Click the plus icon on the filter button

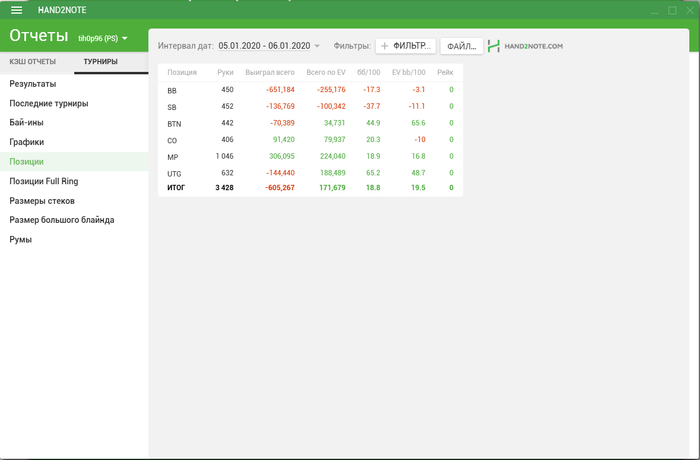(384, 46)
